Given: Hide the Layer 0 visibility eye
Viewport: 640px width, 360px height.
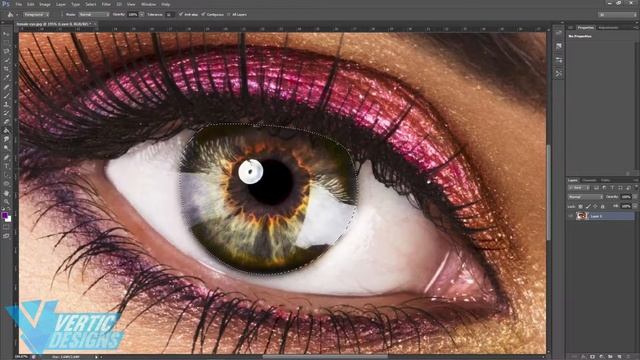Looking at the screenshot, I should click(571, 216).
